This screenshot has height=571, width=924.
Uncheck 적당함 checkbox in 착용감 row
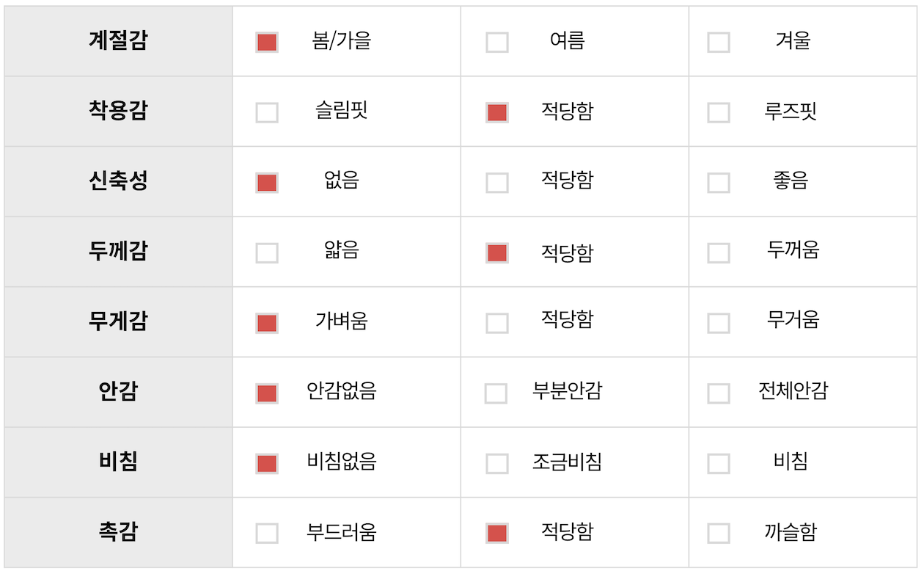point(497,112)
